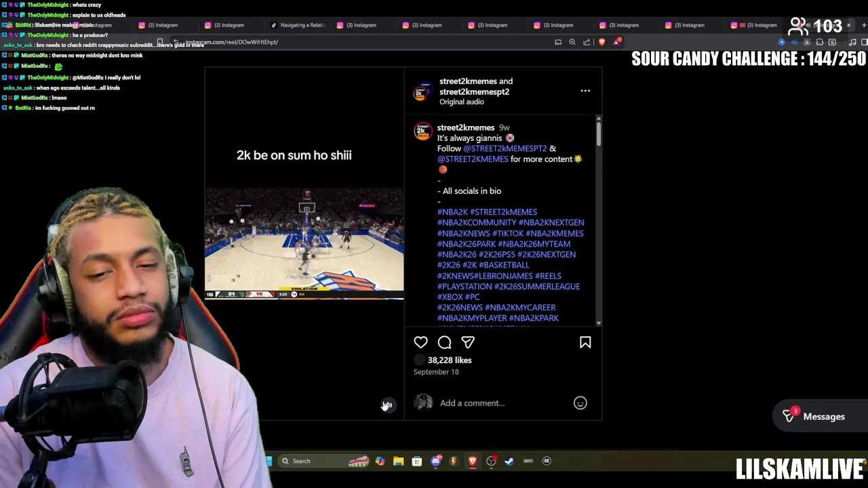The image size is (868, 488).
Task: Open the #NBA2KMYCAREER hashtag
Action: pos(520,308)
